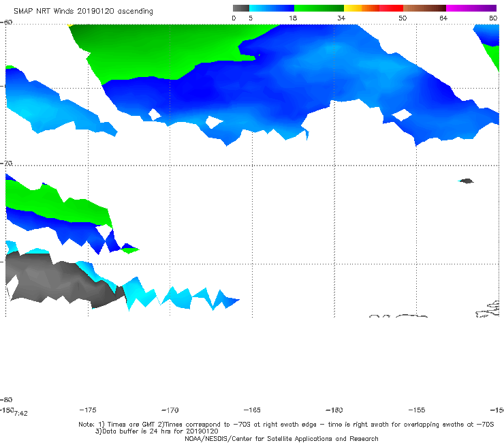Click the color bar label '64'

tap(443, 18)
